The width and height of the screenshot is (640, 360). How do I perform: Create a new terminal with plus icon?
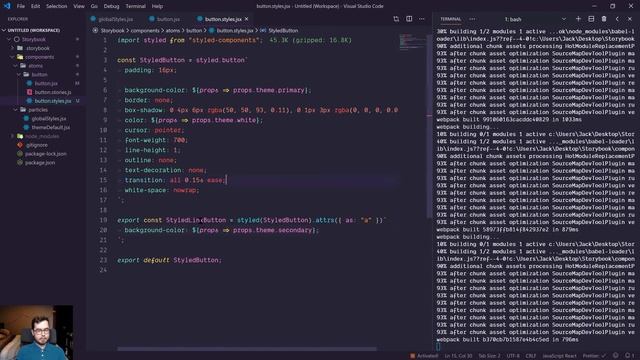pos(578,19)
